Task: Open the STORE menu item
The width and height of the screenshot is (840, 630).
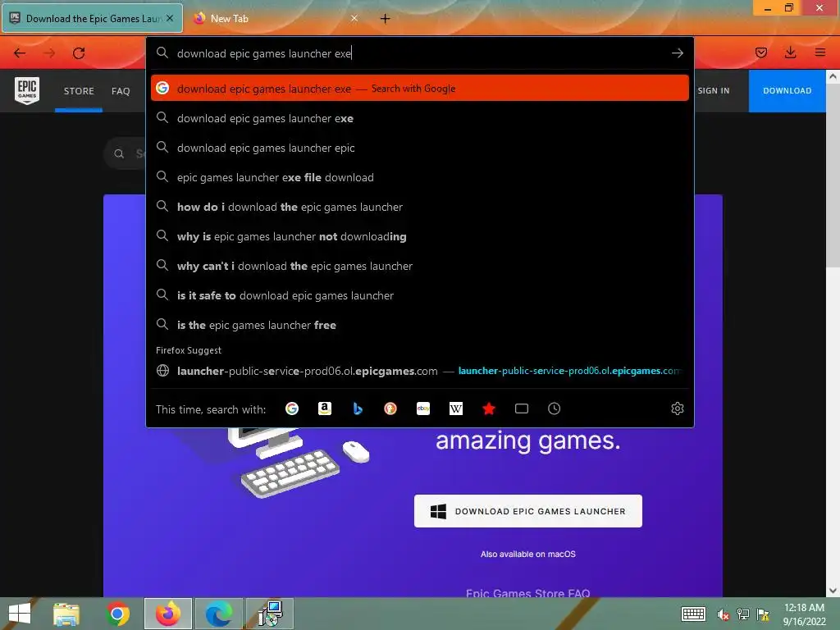Action: (79, 91)
